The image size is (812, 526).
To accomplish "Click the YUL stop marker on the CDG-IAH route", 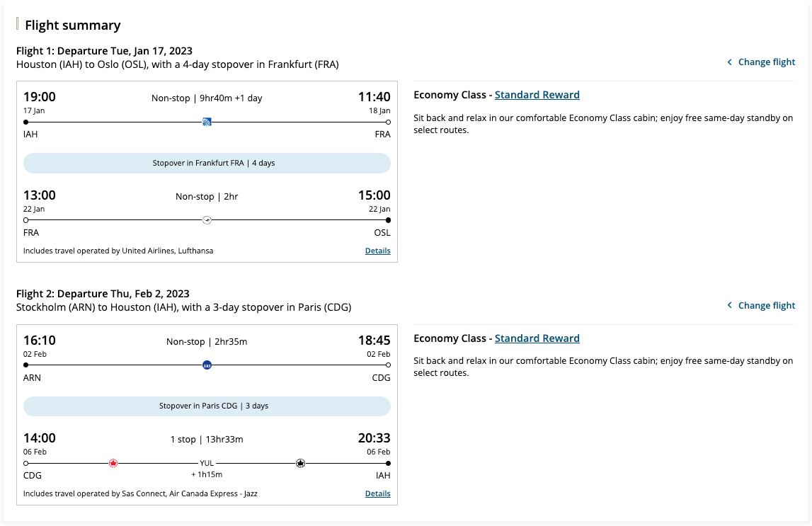I will click(207, 462).
